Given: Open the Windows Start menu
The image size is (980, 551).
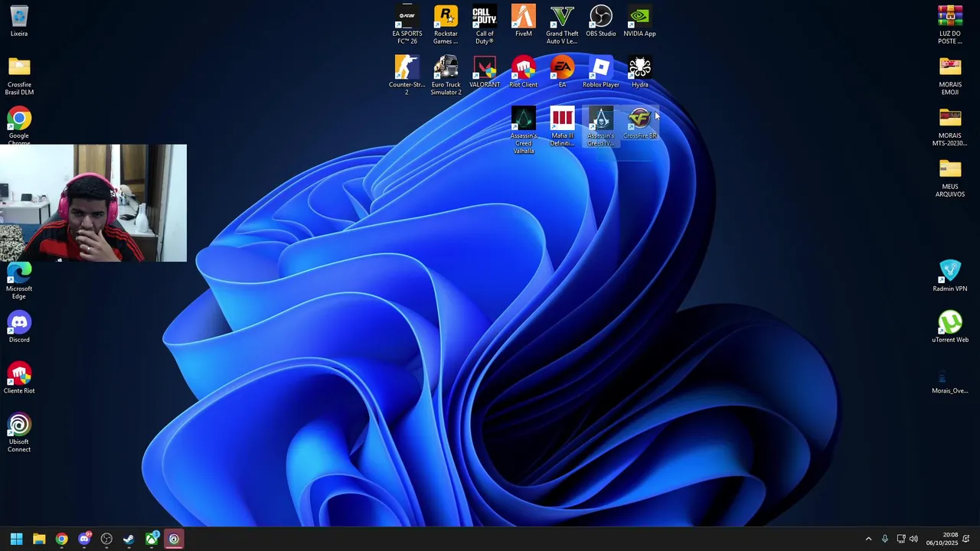Looking at the screenshot, I should (16, 539).
